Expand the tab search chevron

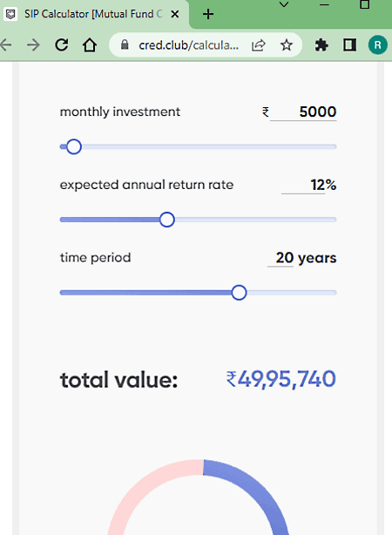click(x=284, y=4)
